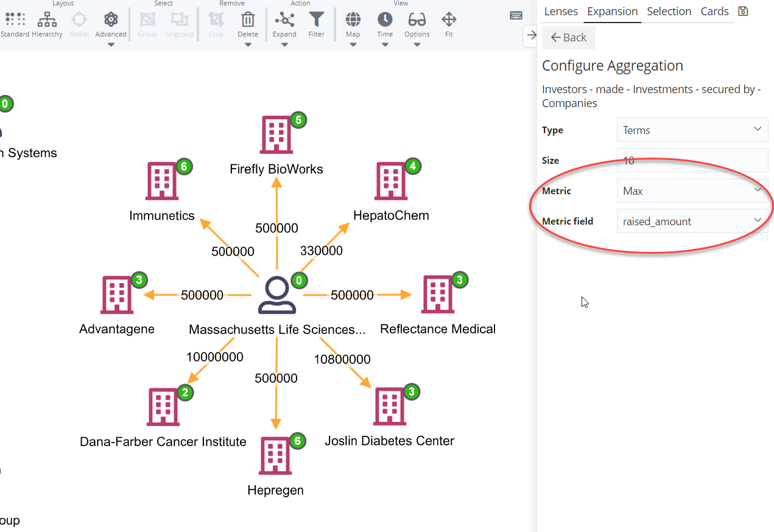Click the Size input field

point(692,160)
